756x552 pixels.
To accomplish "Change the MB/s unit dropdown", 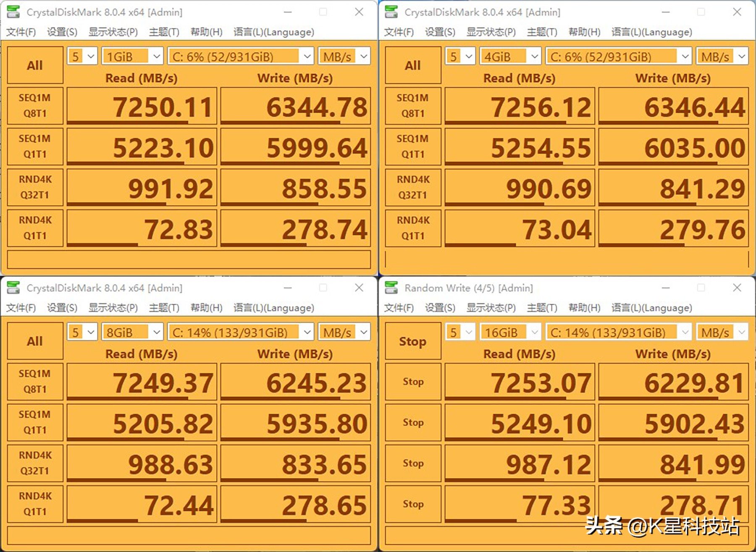I will (x=344, y=55).
